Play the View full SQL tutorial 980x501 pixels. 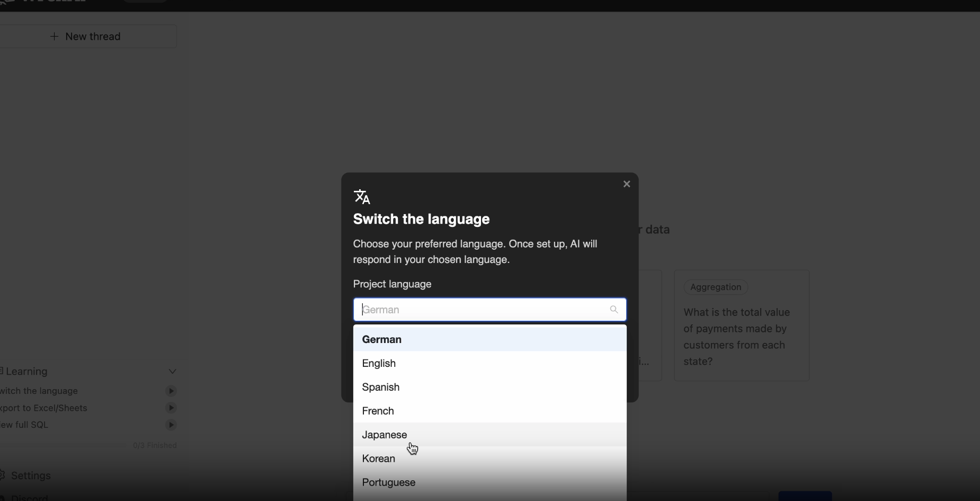[171, 425]
